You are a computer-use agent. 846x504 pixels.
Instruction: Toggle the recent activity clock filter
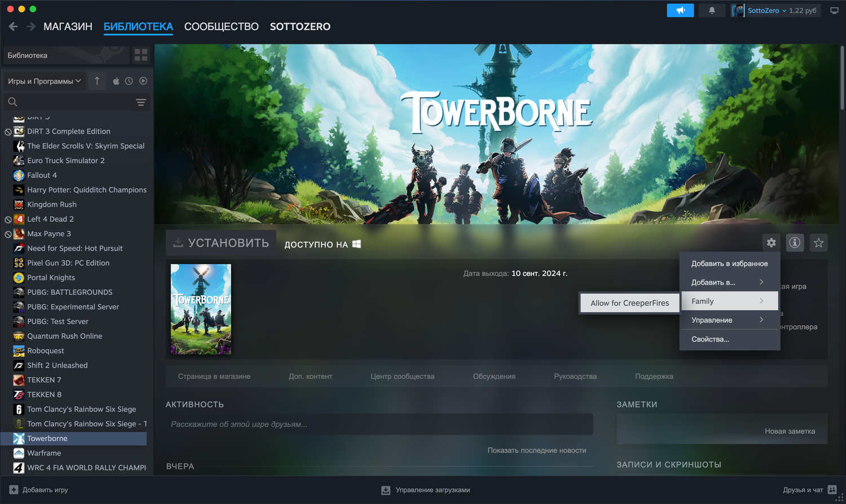point(129,81)
